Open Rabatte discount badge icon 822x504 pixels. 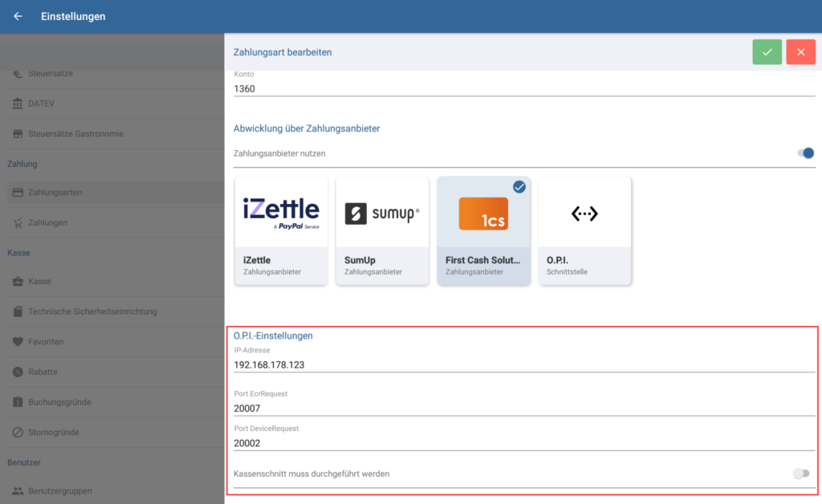click(18, 372)
